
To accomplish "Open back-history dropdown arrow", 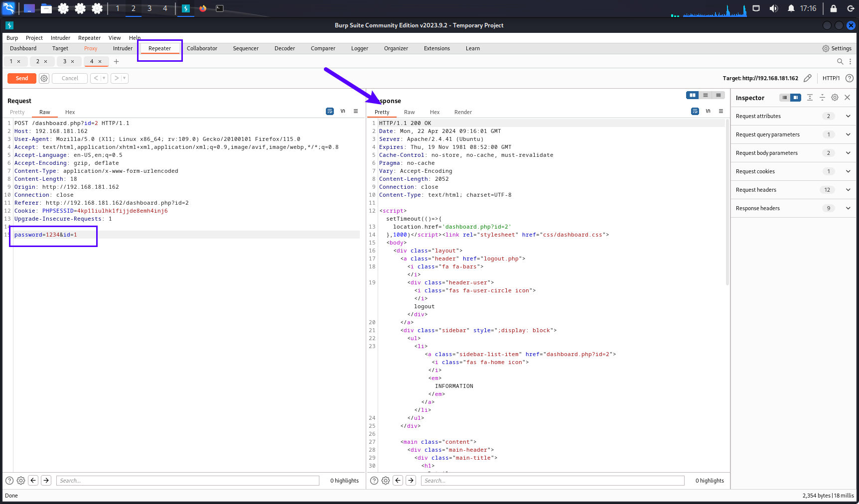I will pyautogui.click(x=104, y=78).
